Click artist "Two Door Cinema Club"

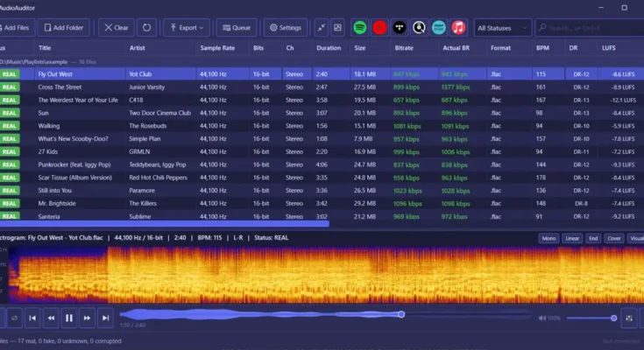[159, 113]
